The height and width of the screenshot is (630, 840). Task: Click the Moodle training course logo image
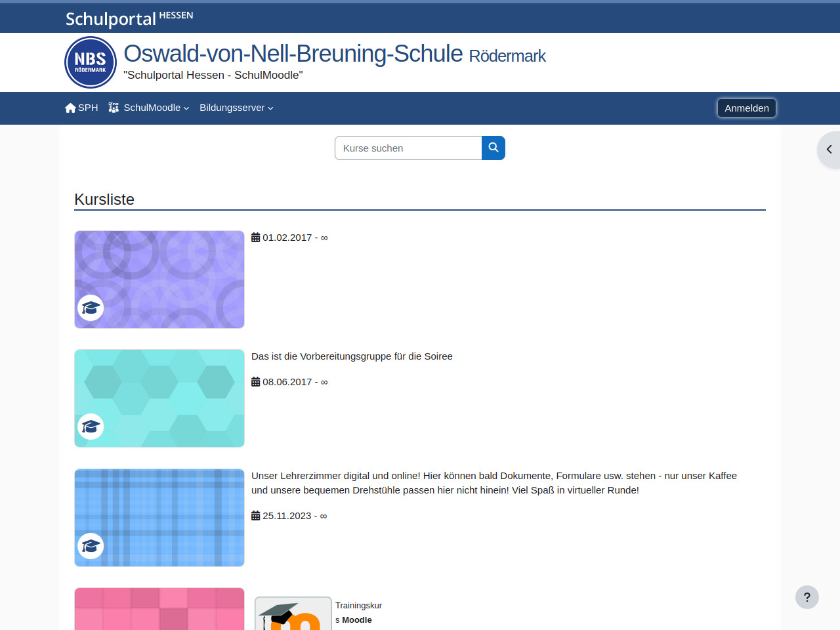(x=293, y=614)
